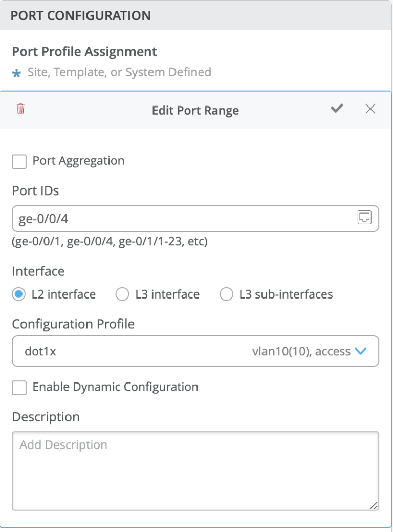
Task: Check Enable Dynamic Configuration
Action: pyautogui.click(x=19, y=388)
